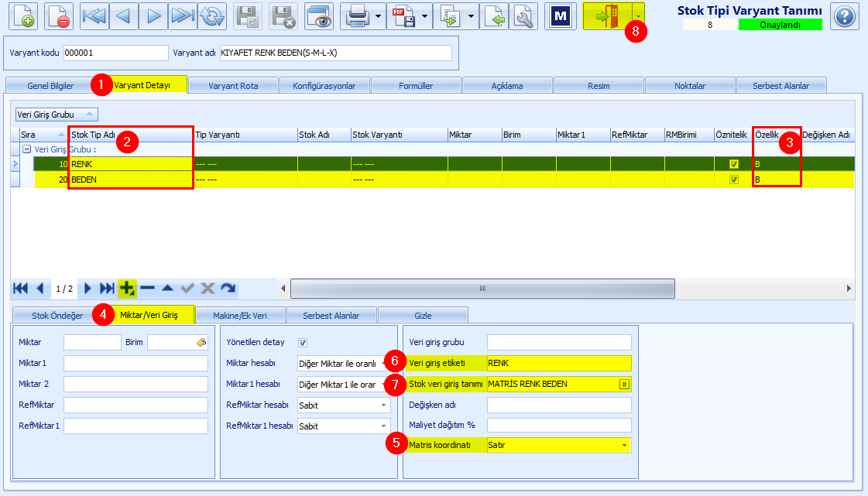Click the green exit door icon
Screen dimensions: 868x496
pos(607,16)
